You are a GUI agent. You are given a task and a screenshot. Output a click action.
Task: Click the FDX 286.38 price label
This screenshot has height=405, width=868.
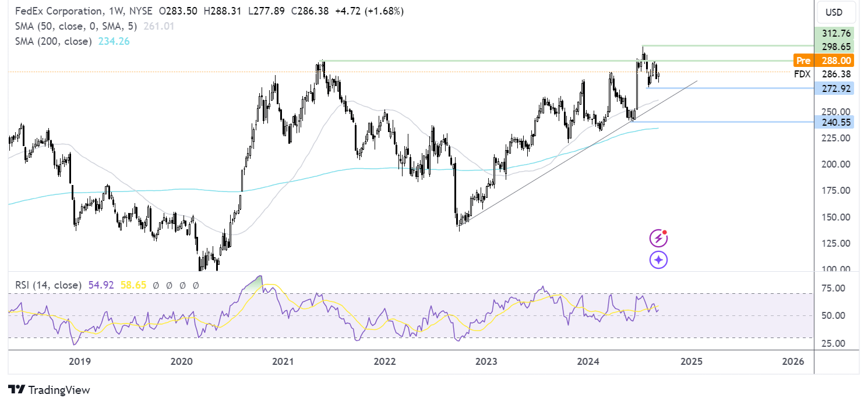click(x=824, y=74)
